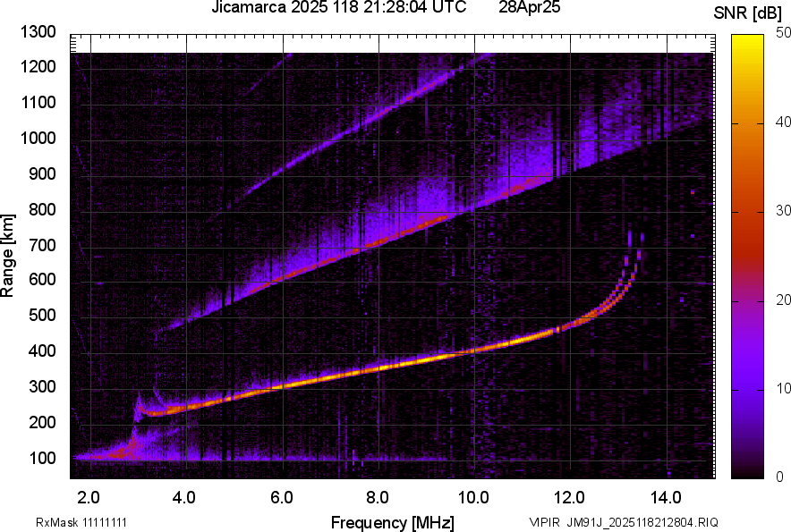The height and width of the screenshot is (532, 791).
Task: Click the frequency tick label '6.0'
Action: click(282, 498)
